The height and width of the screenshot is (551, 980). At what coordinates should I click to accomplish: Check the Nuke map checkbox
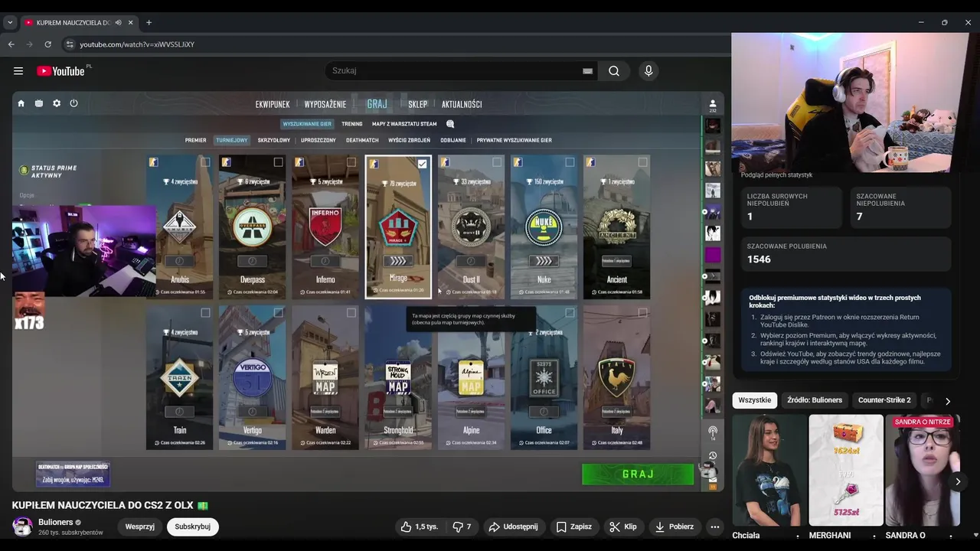(570, 162)
